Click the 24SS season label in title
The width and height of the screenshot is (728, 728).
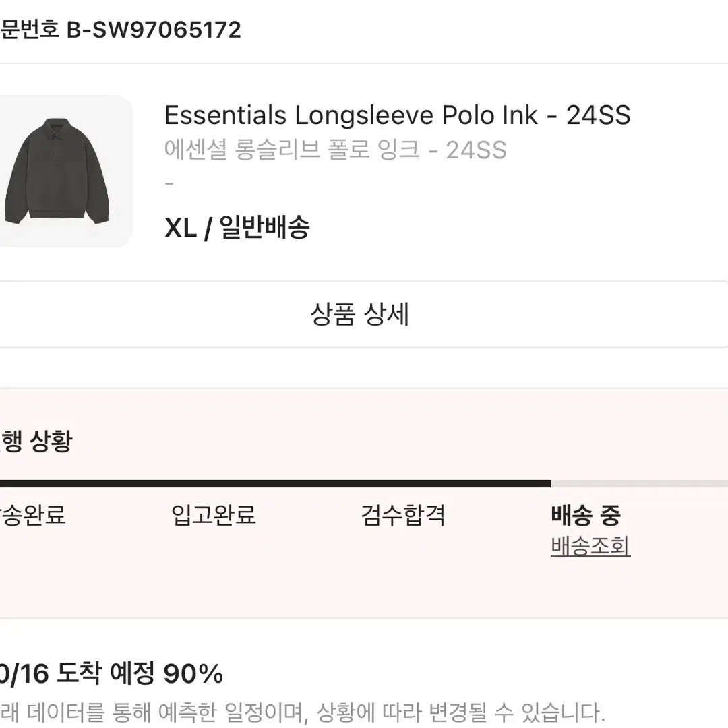click(599, 115)
